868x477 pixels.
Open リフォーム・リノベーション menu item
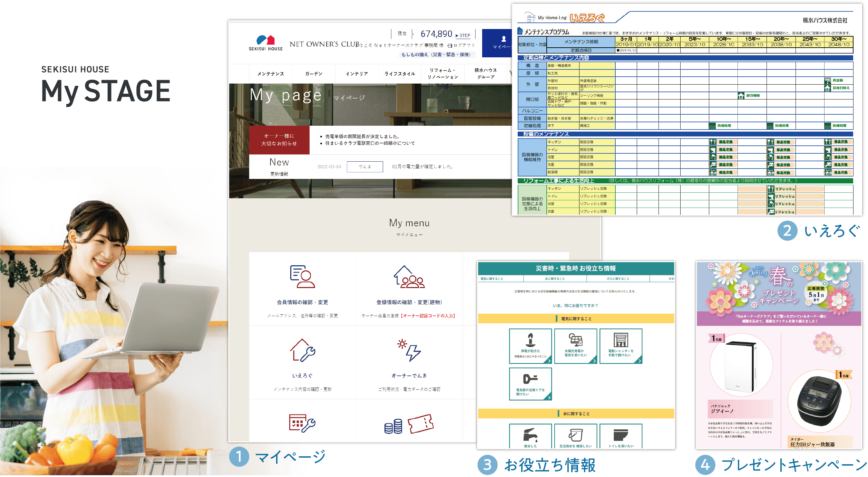(x=443, y=74)
